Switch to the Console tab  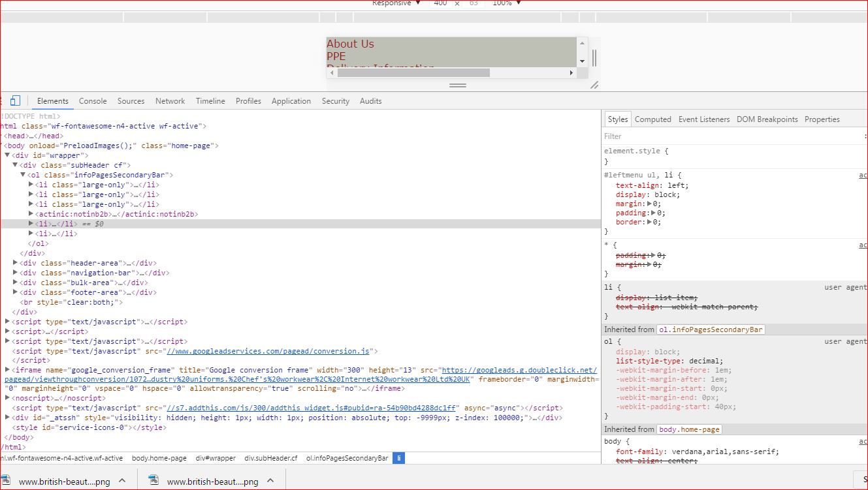coord(93,101)
